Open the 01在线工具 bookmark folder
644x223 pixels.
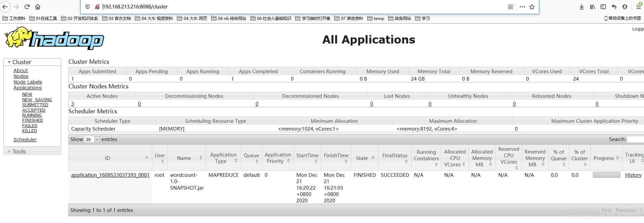(x=43, y=19)
